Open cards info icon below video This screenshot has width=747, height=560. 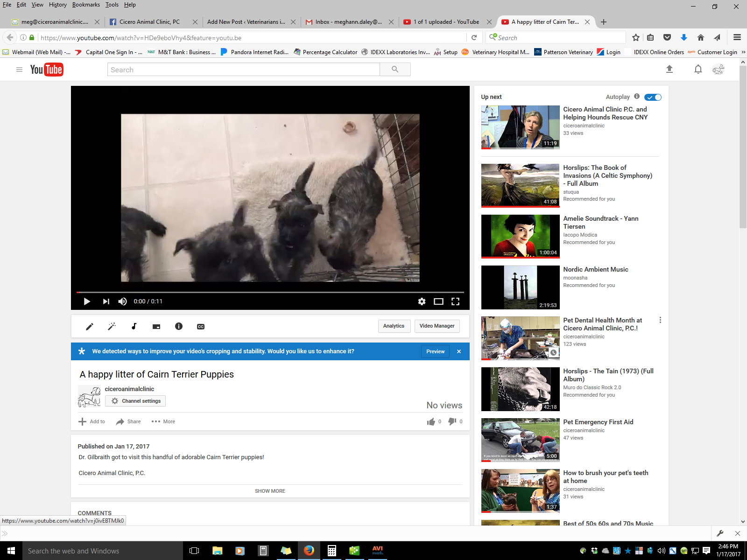[x=179, y=327]
